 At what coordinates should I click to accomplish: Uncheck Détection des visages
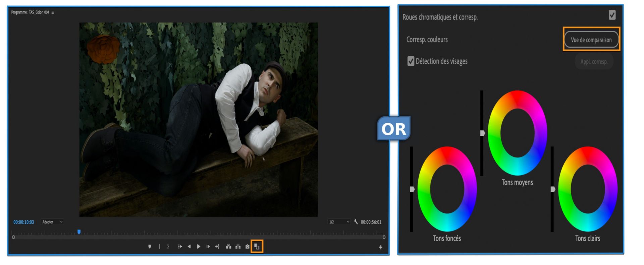[411, 61]
